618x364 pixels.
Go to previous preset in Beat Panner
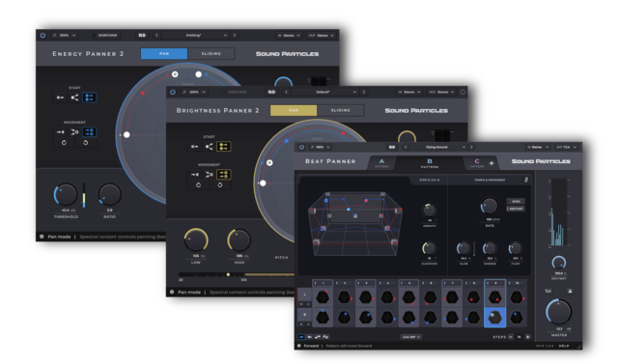(406, 147)
